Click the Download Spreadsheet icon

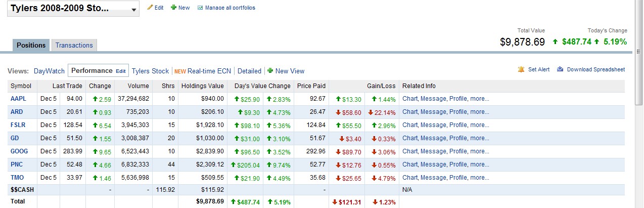(x=560, y=69)
